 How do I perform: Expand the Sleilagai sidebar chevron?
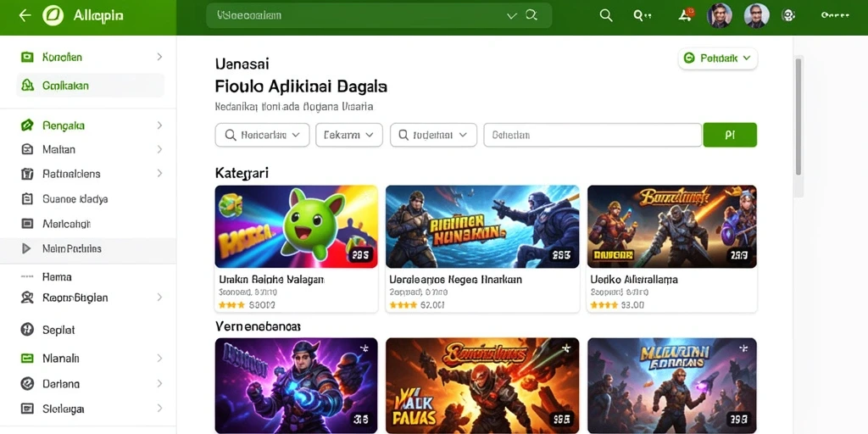coord(159,409)
